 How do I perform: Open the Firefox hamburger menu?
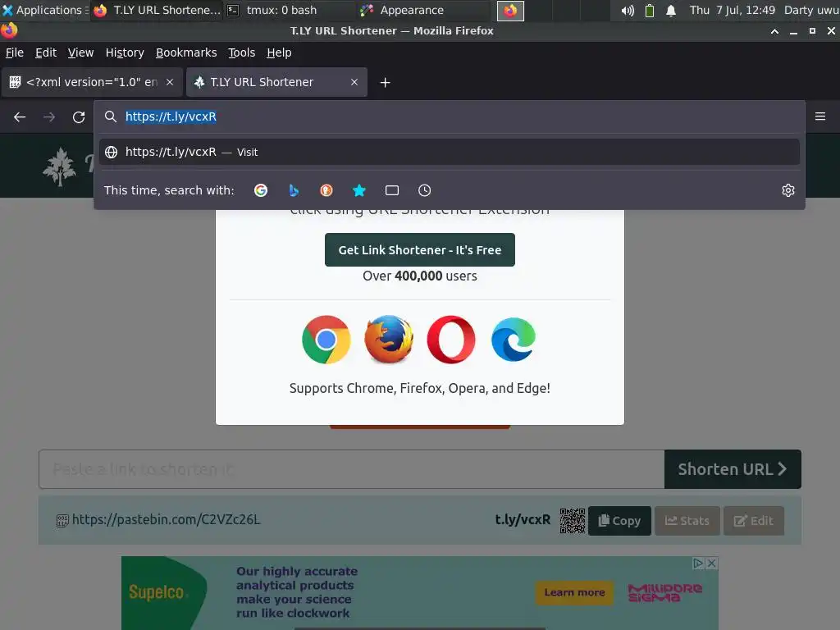pos(820,116)
